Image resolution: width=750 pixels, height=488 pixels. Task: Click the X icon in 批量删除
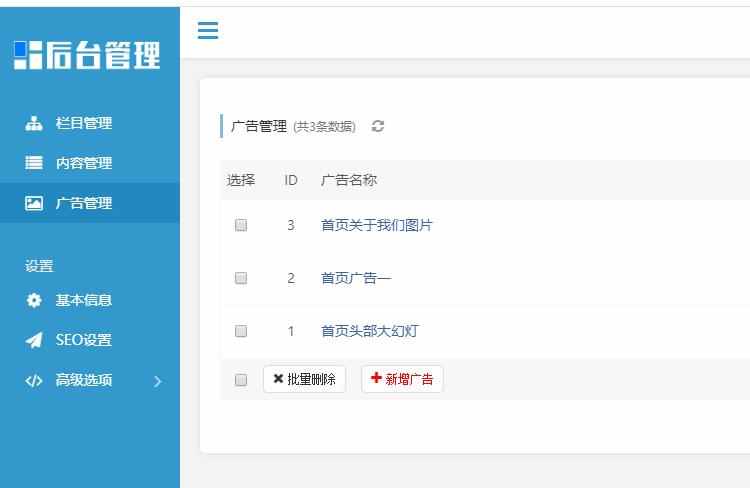point(278,379)
